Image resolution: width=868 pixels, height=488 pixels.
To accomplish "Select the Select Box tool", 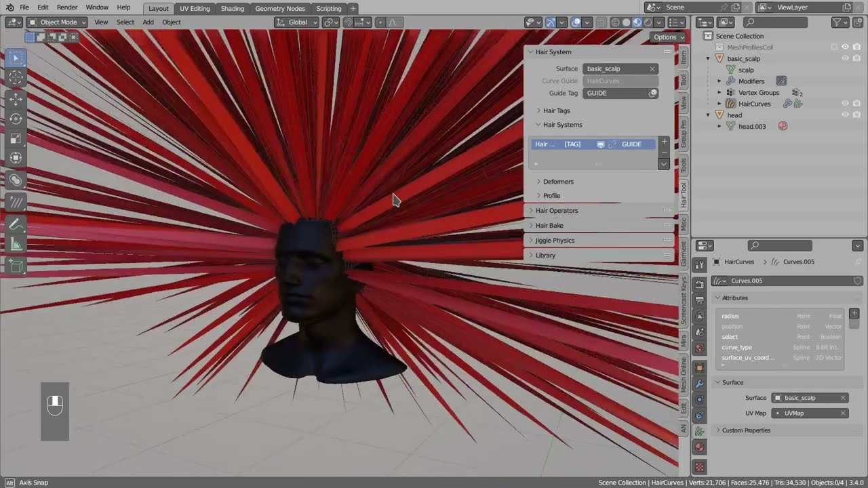I will tap(16, 58).
